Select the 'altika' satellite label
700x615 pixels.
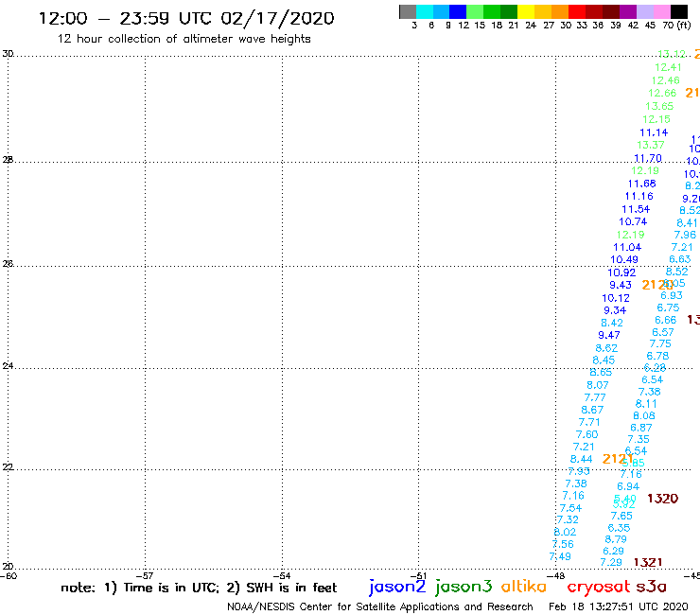pyautogui.click(x=524, y=587)
